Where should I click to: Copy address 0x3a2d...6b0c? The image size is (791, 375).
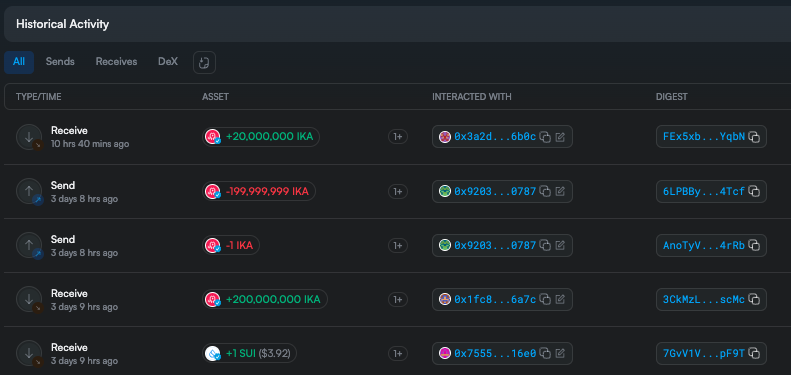click(x=545, y=137)
